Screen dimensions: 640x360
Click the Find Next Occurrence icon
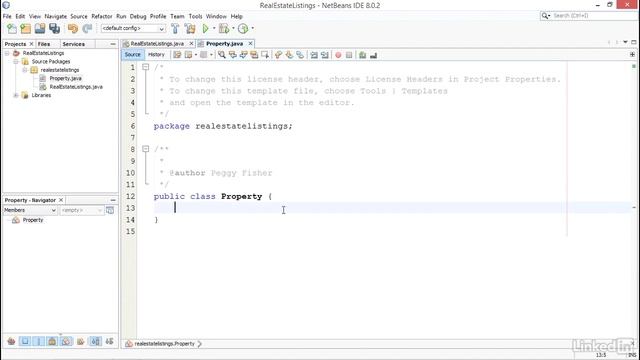click(243, 55)
